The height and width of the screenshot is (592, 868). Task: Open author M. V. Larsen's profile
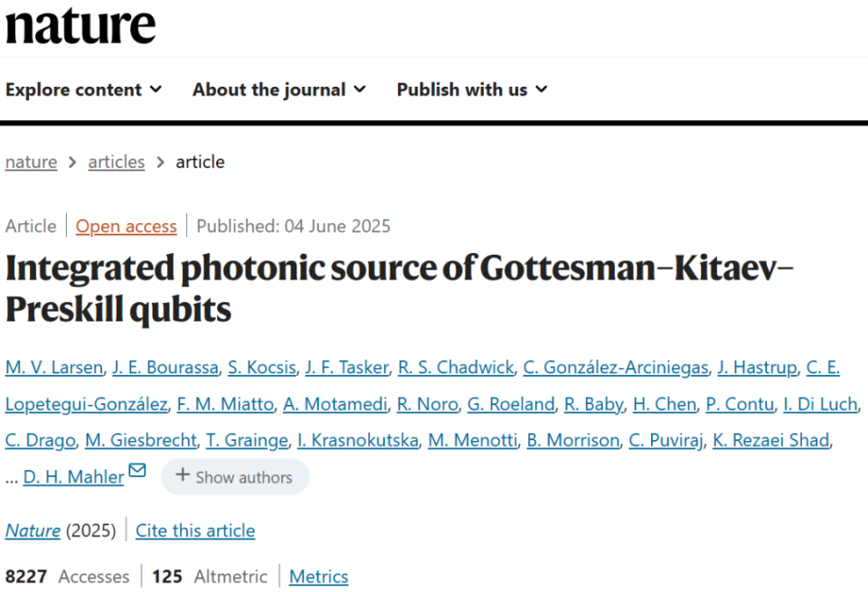pyautogui.click(x=54, y=367)
